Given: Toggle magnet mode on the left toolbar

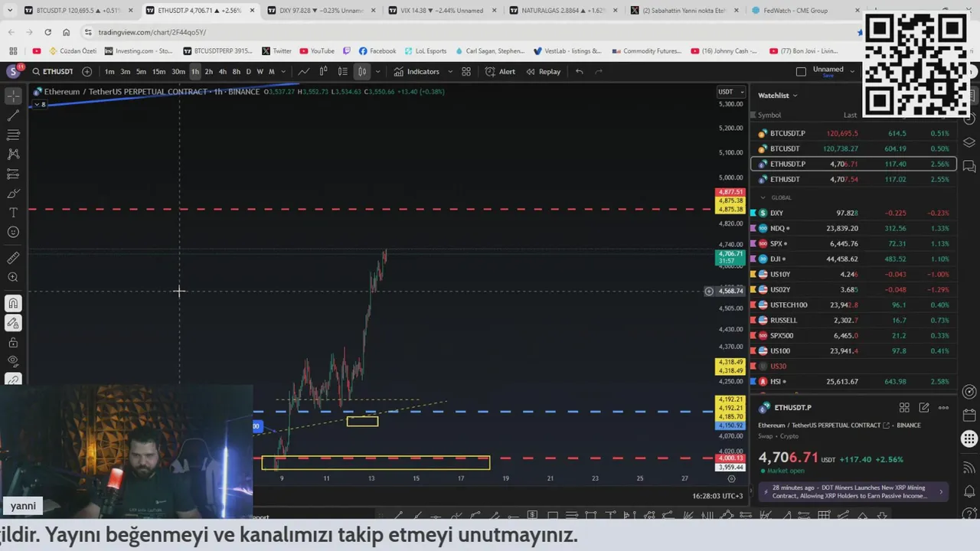Looking at the screenshot, I should (13, 304).
